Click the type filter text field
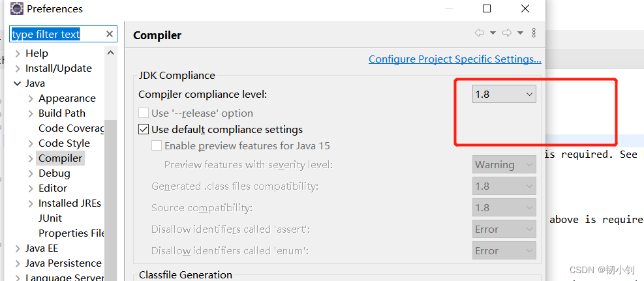This screenshot has width=644, height=281. coord(55,34)
